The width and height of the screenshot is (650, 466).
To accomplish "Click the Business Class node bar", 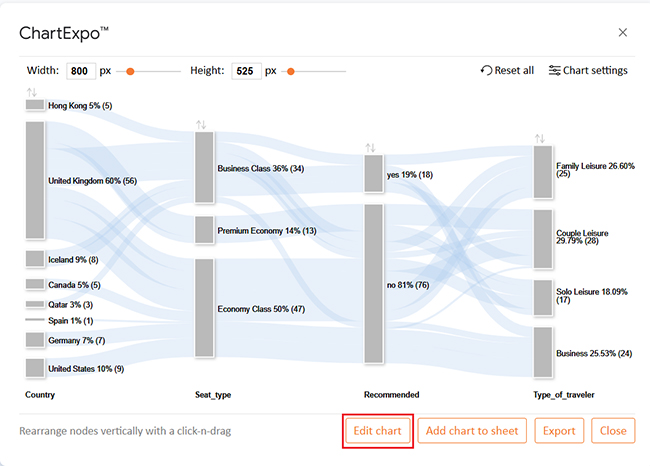I will [204, 168].
